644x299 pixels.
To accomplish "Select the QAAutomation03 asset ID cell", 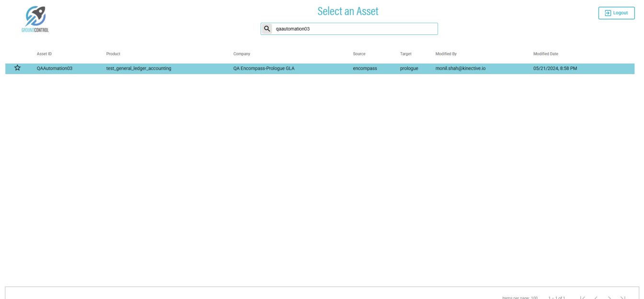I will 55,68.
